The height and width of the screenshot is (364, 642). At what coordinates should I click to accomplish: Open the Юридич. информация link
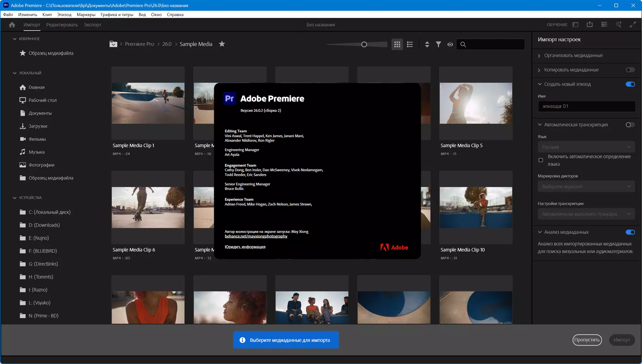click(245, 247)
